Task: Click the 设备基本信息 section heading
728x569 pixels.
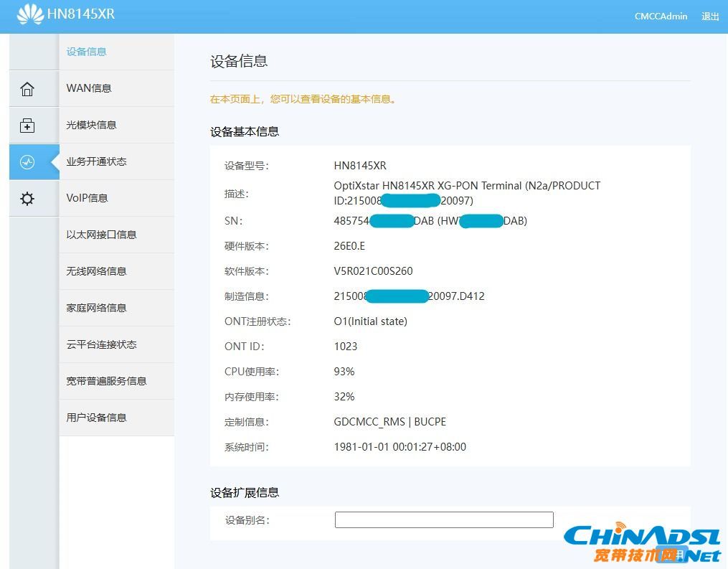Action: (x=245, y=132)
